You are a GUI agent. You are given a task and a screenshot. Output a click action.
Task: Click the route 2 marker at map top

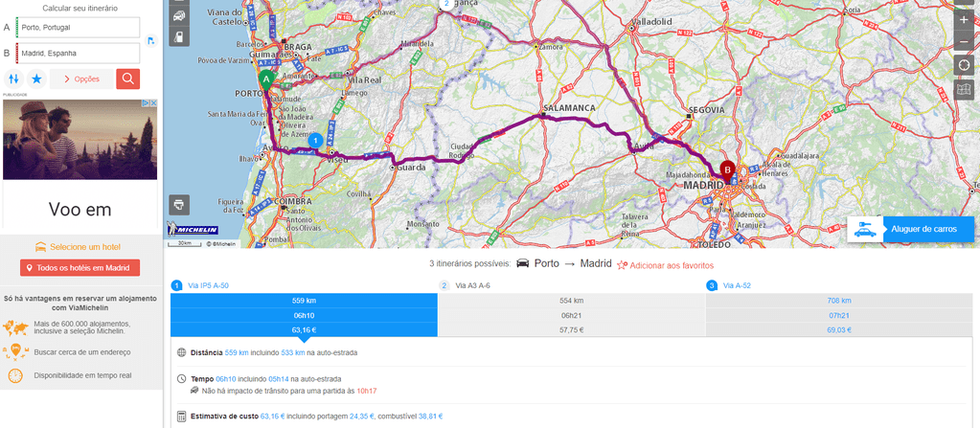445,4
